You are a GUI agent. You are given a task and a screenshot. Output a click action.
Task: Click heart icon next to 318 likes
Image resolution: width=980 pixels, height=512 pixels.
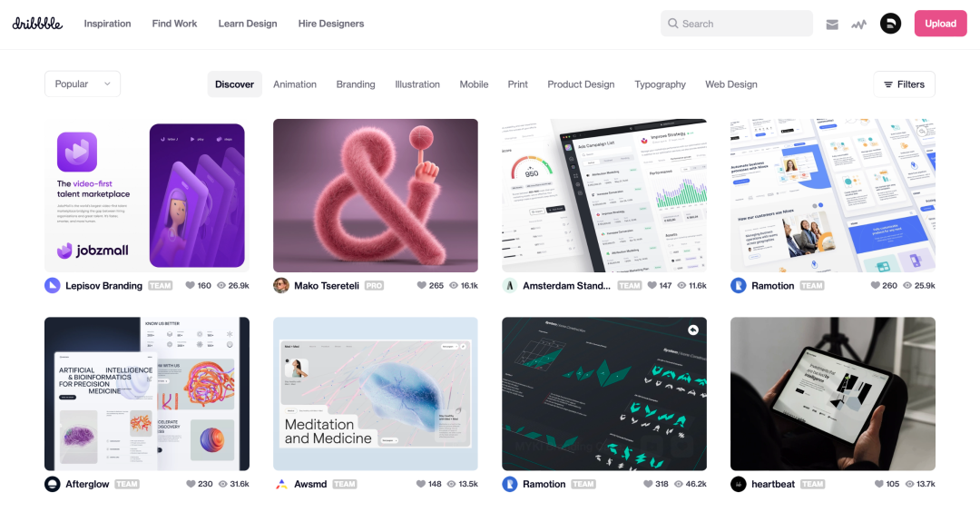[648, 484]
